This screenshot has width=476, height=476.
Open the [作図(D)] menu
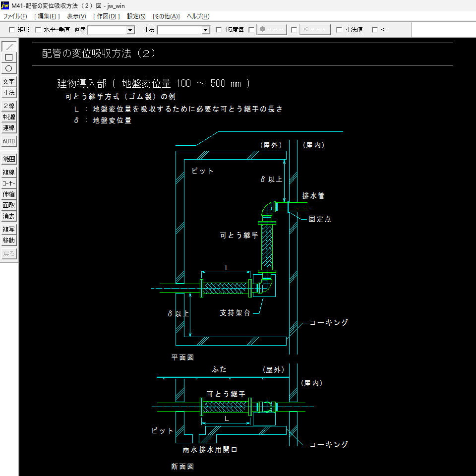[107, 16]
